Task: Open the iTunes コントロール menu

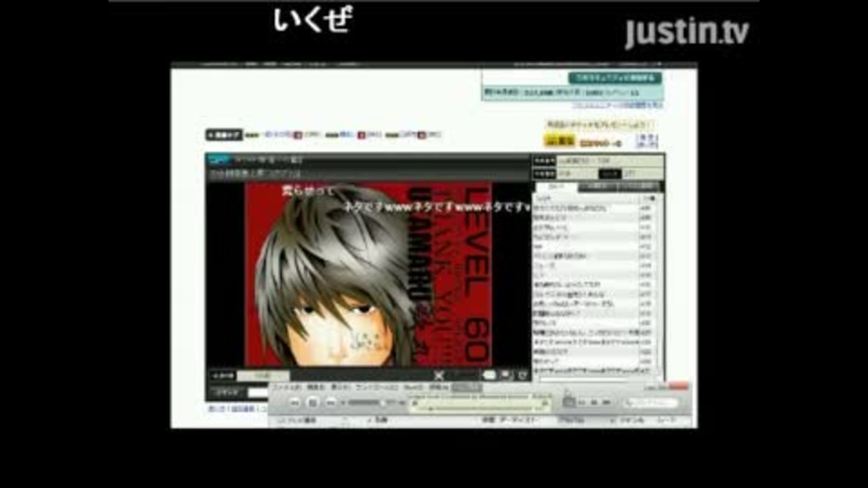Action: click(376, 388)
